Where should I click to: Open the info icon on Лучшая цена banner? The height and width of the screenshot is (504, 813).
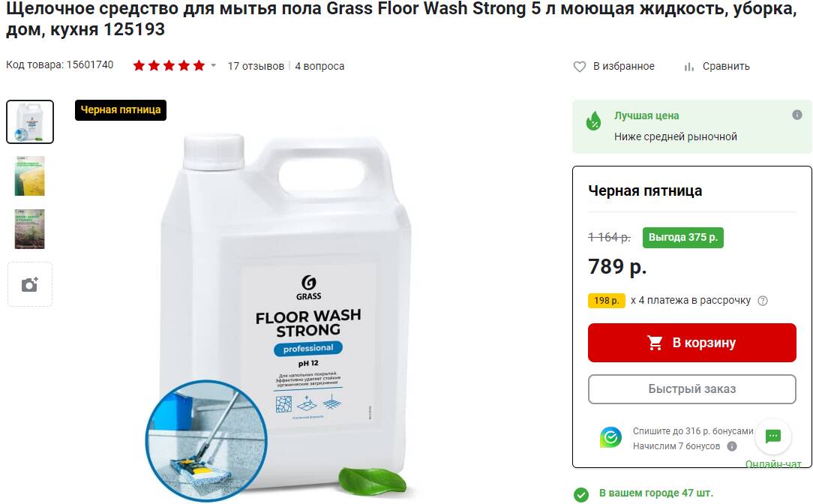point(797,115)
